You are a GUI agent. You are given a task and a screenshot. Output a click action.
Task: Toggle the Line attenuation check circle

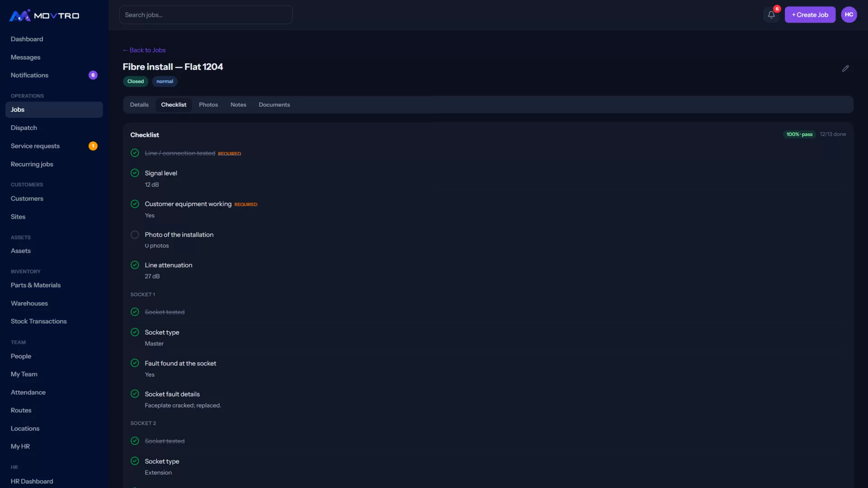(135, 265)
